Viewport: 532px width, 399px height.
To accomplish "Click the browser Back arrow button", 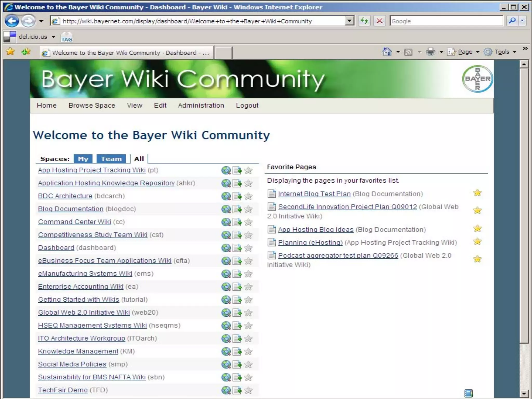I will point(12,21).
